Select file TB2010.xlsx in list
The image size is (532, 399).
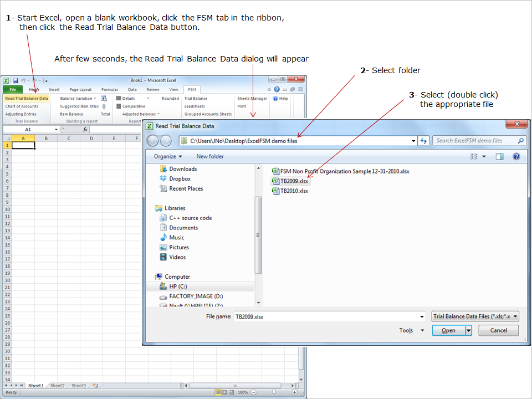(x=290, y=191)
